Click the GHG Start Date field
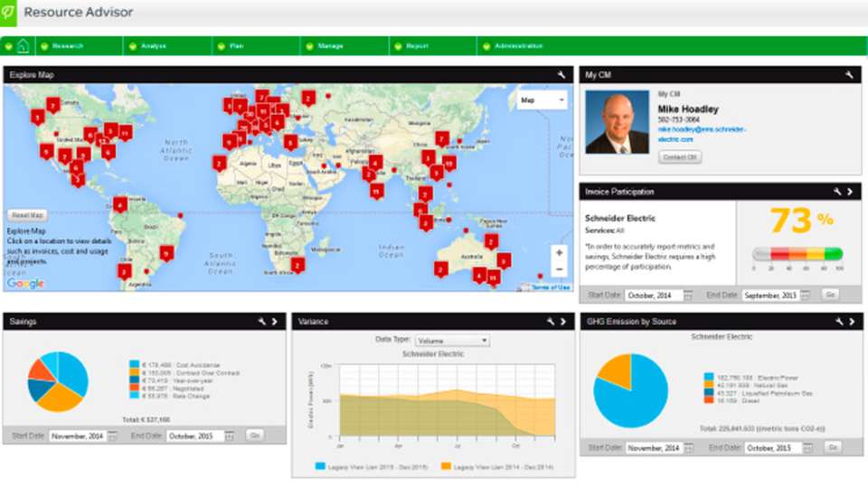Screen dimensions: 868x488 [656, 447]
